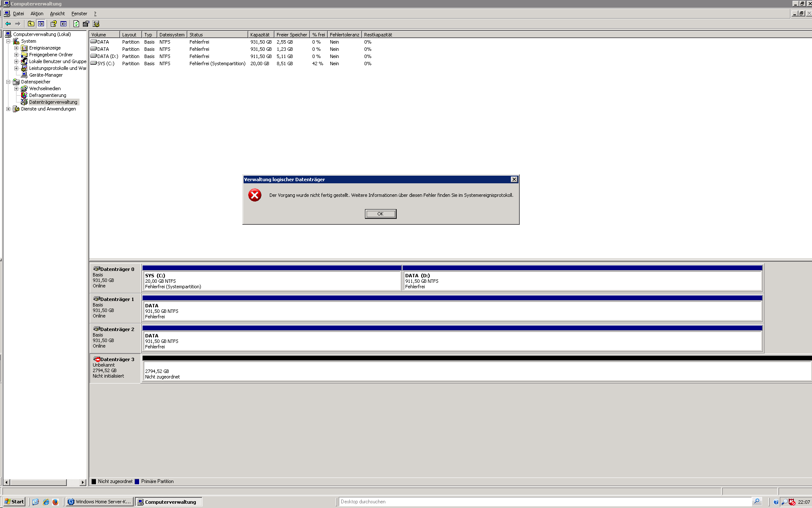Click the Back arrow toolbar icon
Viewport: 812px width, 508px height.
8,24
